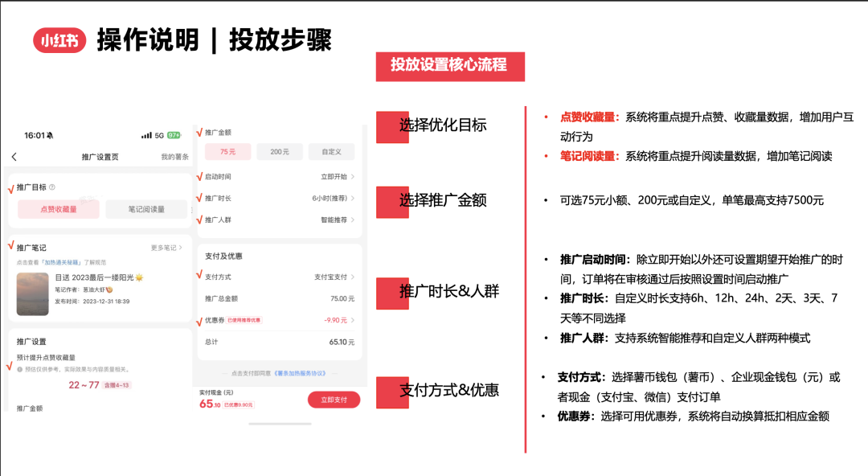Screen dimensions: 868x476
Task: Choose the 自定义 amount option
Action: point(332,151)
